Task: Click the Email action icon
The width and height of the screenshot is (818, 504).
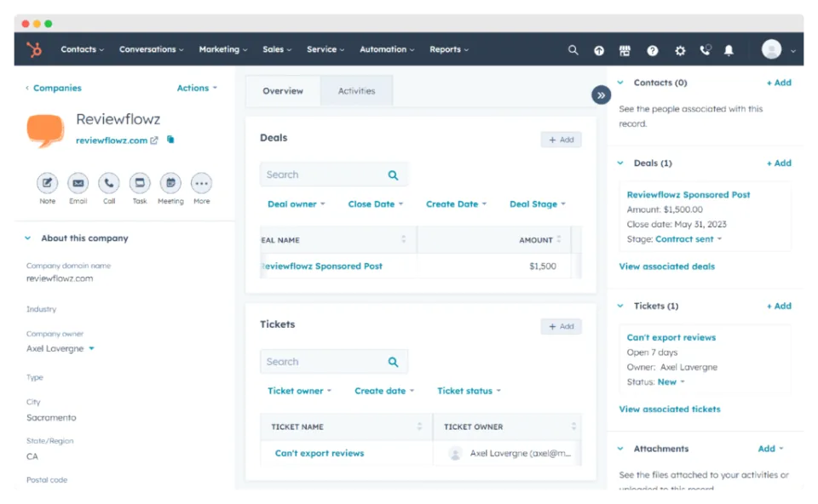Action: coord(78,183)
